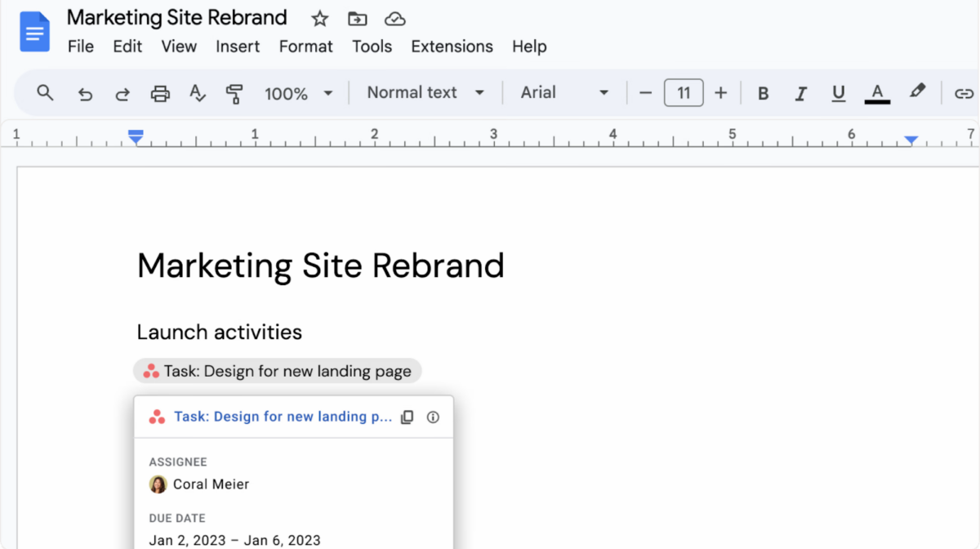
Task: Copy the Asana task chip
Action: pos(407,417)
